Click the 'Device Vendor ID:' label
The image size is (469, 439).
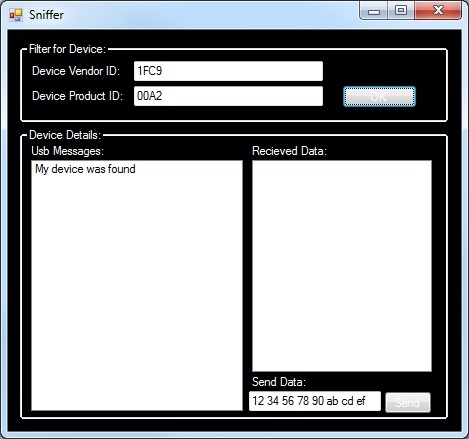pyautogui.click(x=76, y=71)
